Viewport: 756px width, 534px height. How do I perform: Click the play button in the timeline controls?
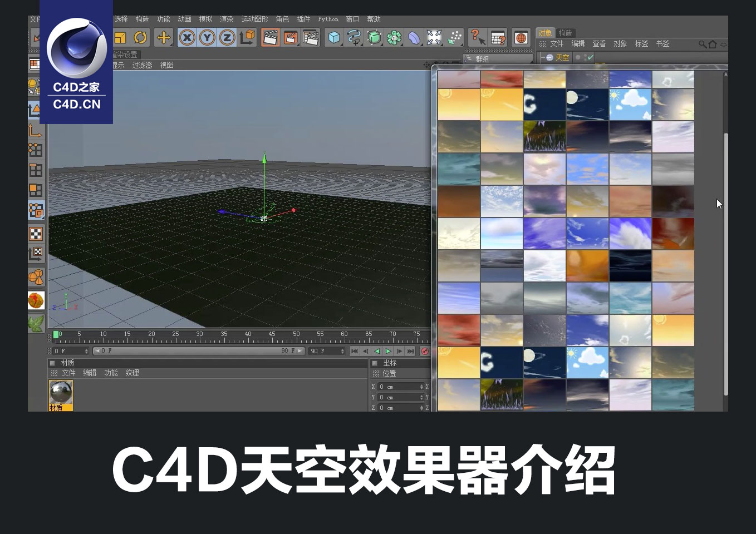pos(388,351)
